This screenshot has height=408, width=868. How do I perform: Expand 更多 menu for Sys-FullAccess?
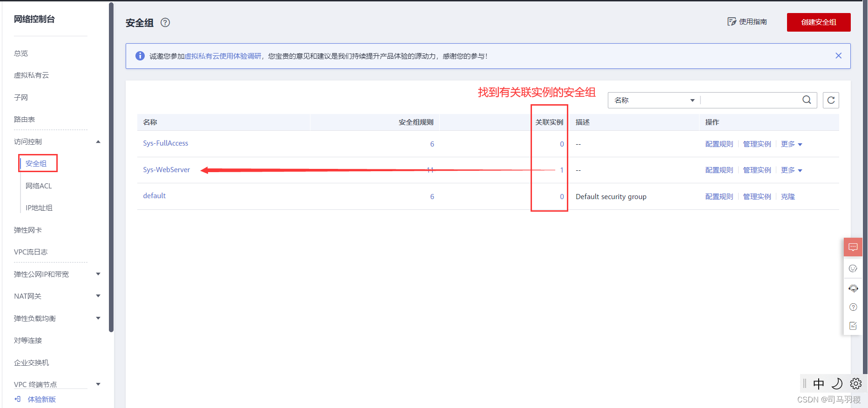tap(792, 144)
